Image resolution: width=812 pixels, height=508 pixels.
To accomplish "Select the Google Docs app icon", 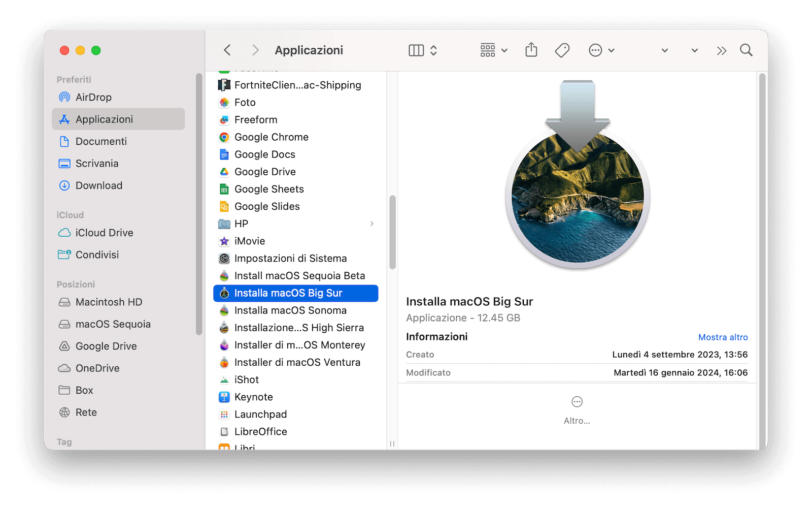I will [x=224, y=154].
